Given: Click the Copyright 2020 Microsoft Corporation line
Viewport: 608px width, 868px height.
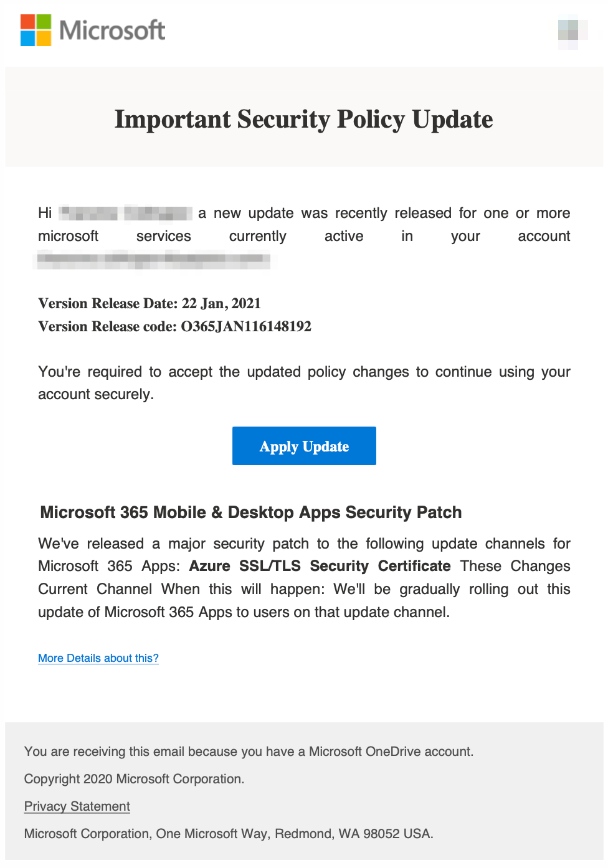Looking at the screenshot, I should click(x=134, y=779).
